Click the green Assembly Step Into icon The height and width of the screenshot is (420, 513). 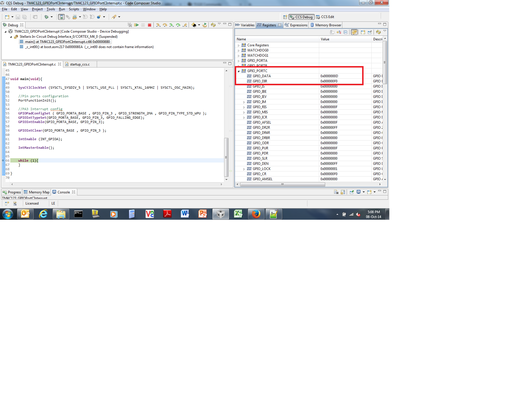point(171,25)
